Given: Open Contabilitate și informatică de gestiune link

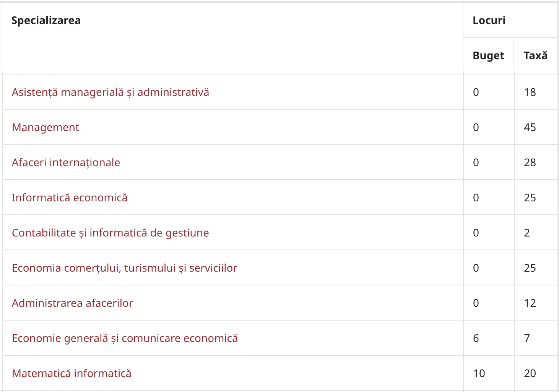Looking at the screenshot, I should point(110,233).
